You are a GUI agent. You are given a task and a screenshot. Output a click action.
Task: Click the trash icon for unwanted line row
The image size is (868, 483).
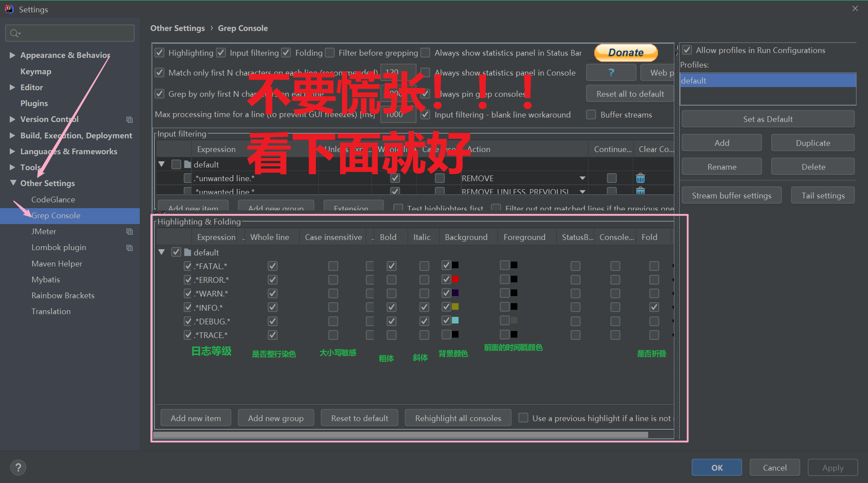coord(640,178)
